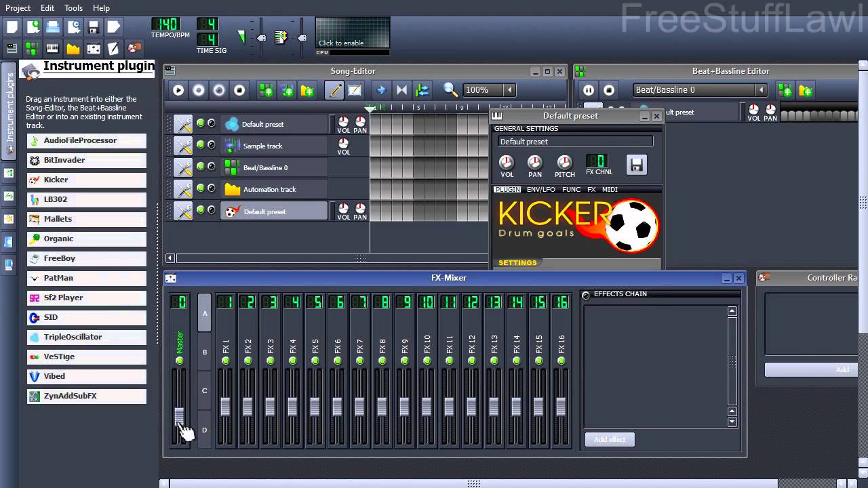Create a new project with the toolbar icon
This screenshot has width=868, height=488.
(12, 27)
